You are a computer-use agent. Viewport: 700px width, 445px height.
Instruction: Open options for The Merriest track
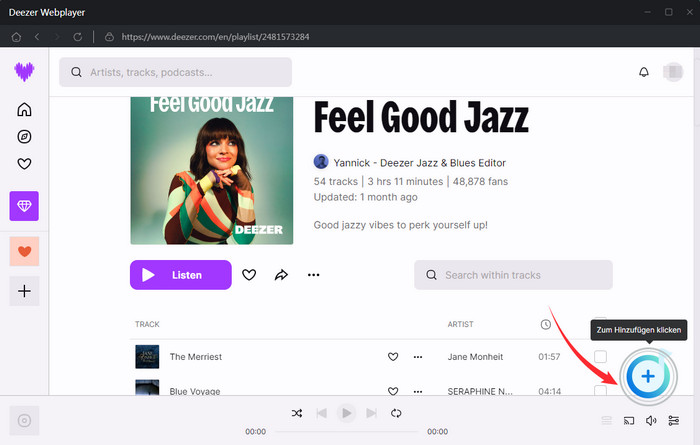418,357
